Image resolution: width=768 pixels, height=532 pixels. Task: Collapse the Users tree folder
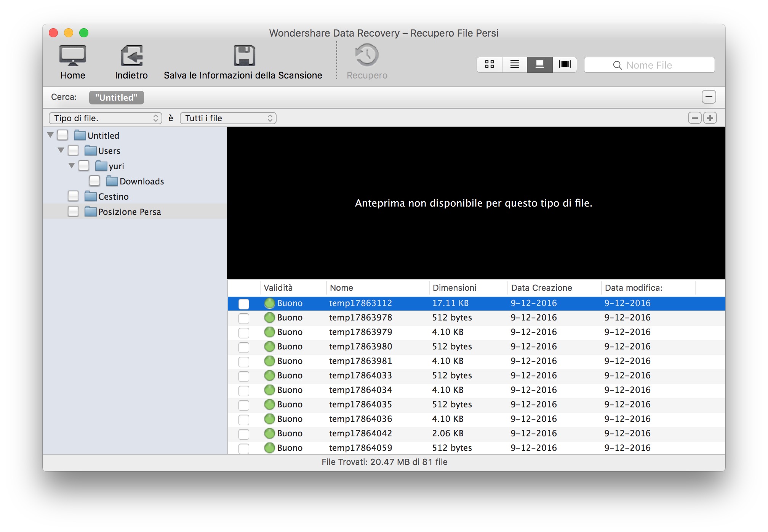[x=61, y=151]
